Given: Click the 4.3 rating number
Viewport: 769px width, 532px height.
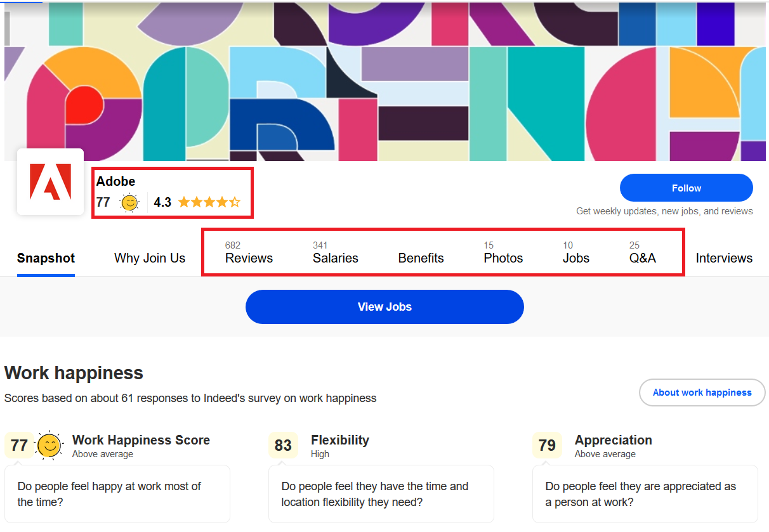Looking at the screenshot, I should [x=162, y=202].
